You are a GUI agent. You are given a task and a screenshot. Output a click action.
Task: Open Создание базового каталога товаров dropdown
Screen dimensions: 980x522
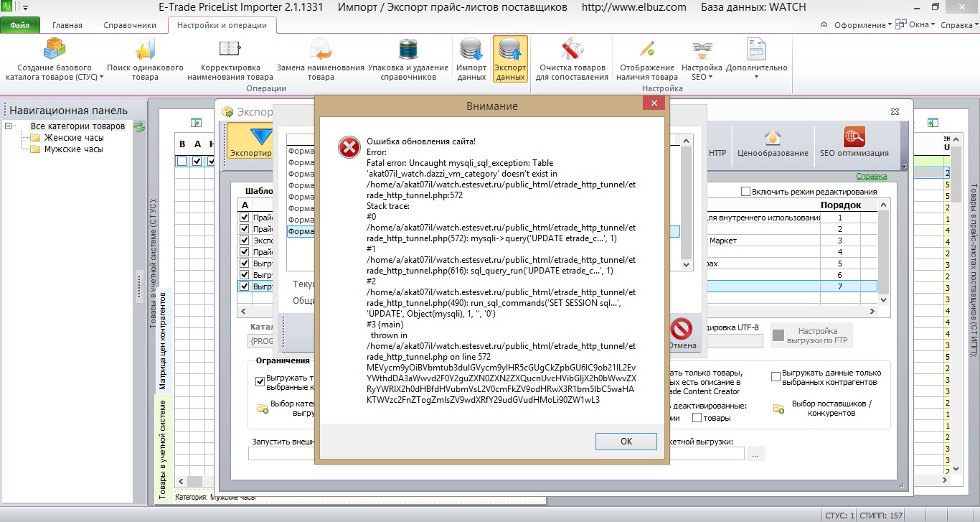click(x=55, y=59)
